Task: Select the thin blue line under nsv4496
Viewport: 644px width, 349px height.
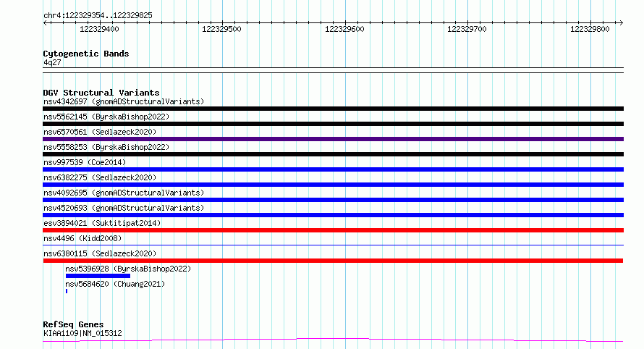Action: 333,245
